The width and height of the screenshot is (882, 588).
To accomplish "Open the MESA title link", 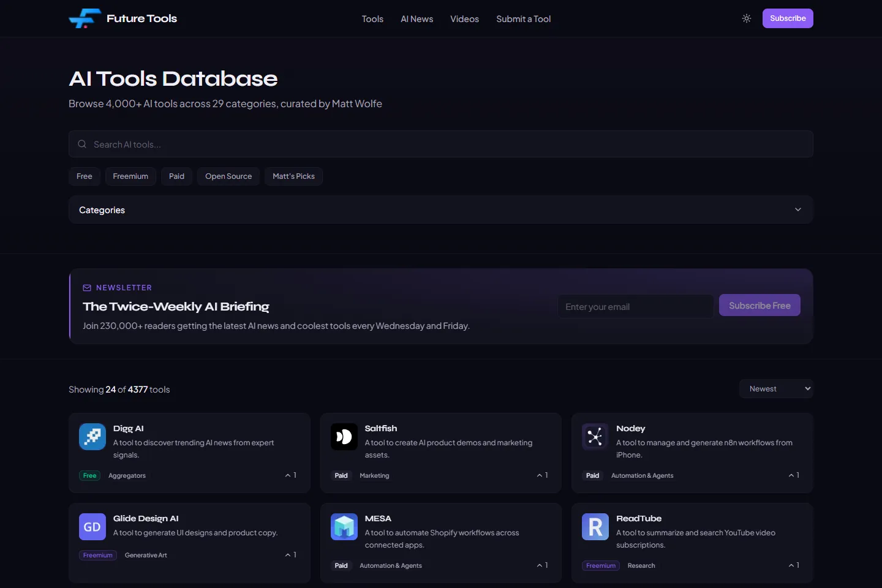I will 378,518.
